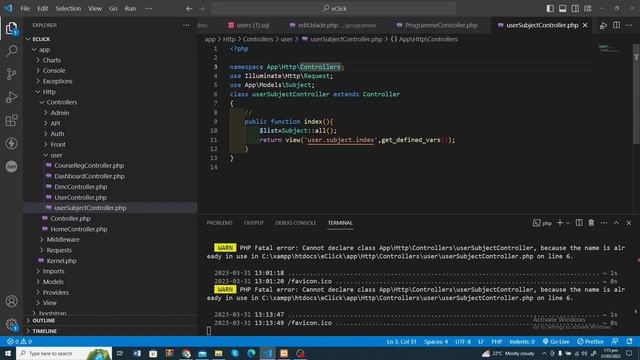Screen dimensions: 640x360
Task: Open Customize Layout icon
Action: tap(588, 9)
